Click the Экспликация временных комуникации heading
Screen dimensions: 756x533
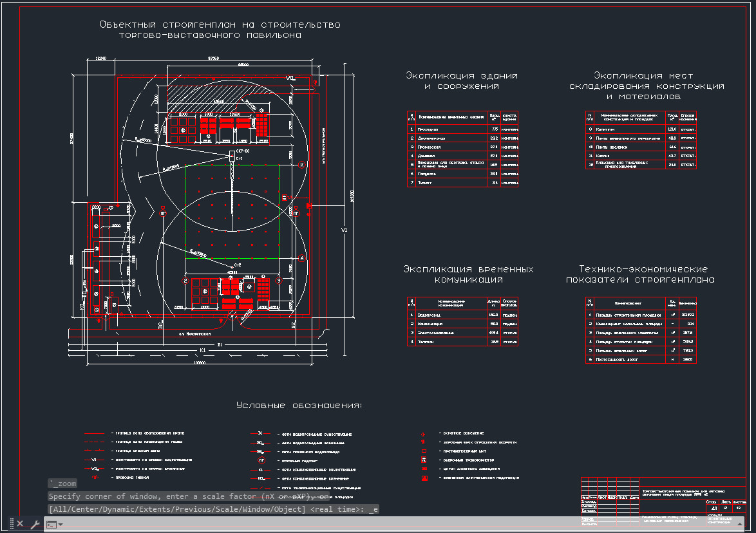coord(469,274)
